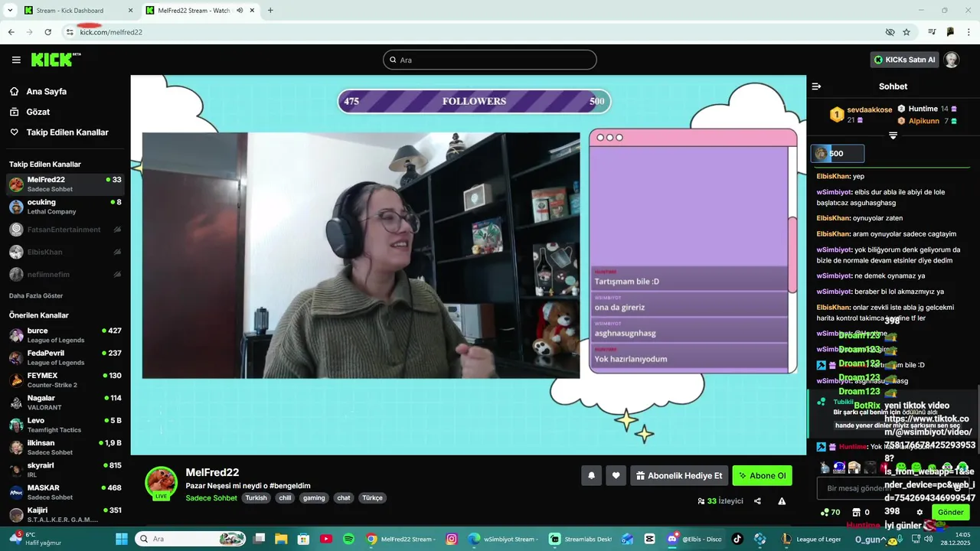Expand the leaderboard below top gifters
Image resolution: width=980 pixels, height=551 pixels.
893,135
